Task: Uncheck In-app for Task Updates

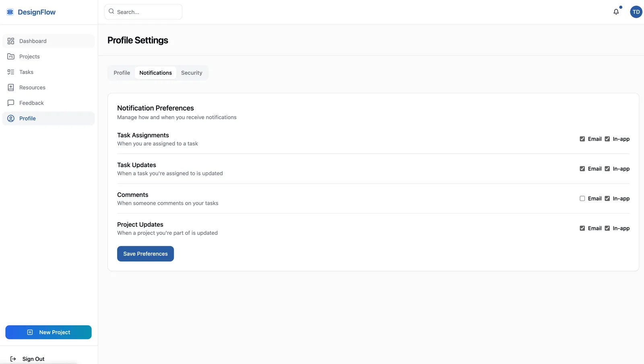Action: [607, 169]
